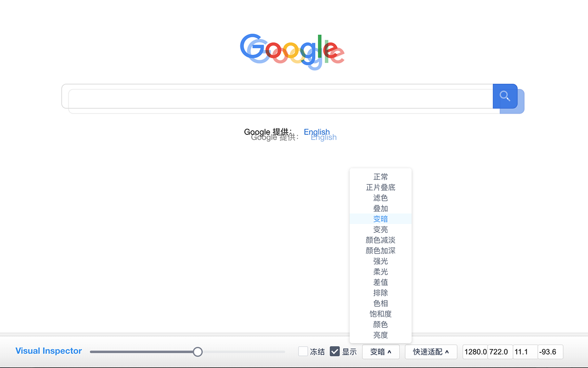Open the 快速适配 dropdown
This screenshot has width=588, height=368.
(430, 351)
